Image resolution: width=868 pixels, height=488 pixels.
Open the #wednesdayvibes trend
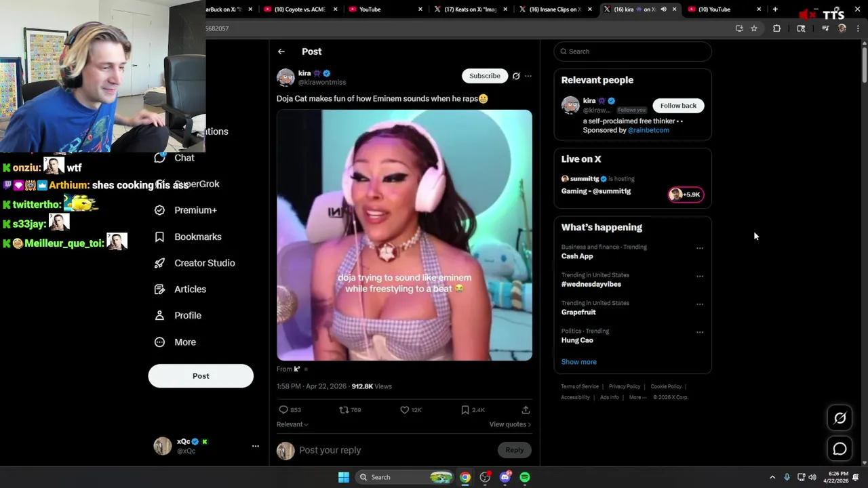[x=591, y=284]
